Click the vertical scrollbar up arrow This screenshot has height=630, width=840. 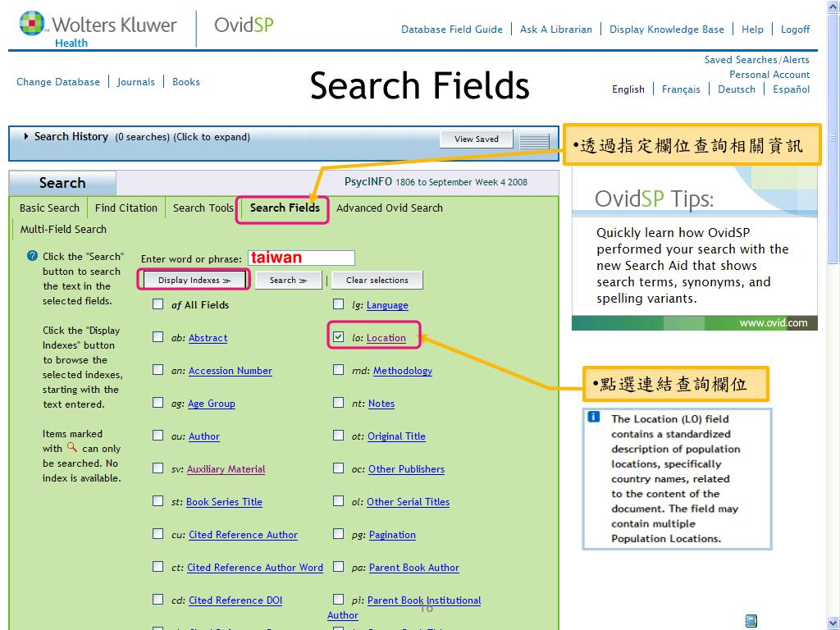[833, 7]
